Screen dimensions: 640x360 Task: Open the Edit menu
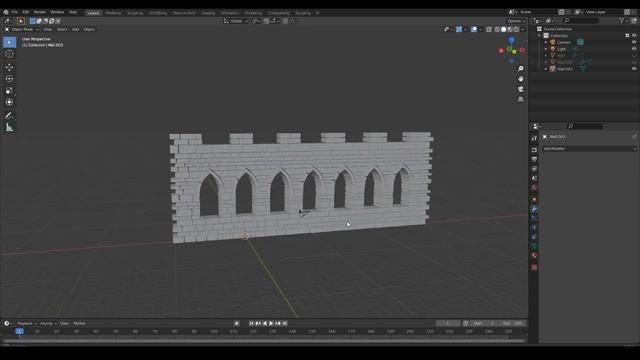coord(26,12)
